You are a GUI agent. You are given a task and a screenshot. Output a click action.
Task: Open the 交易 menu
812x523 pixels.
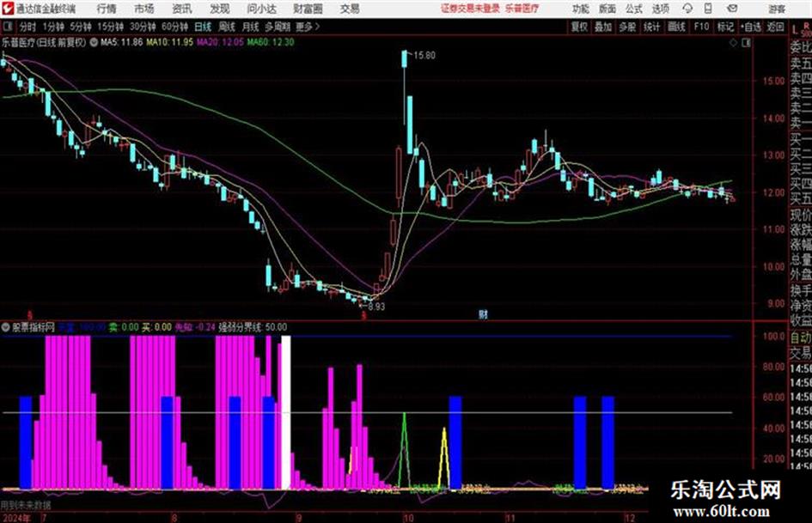point(350,9)
